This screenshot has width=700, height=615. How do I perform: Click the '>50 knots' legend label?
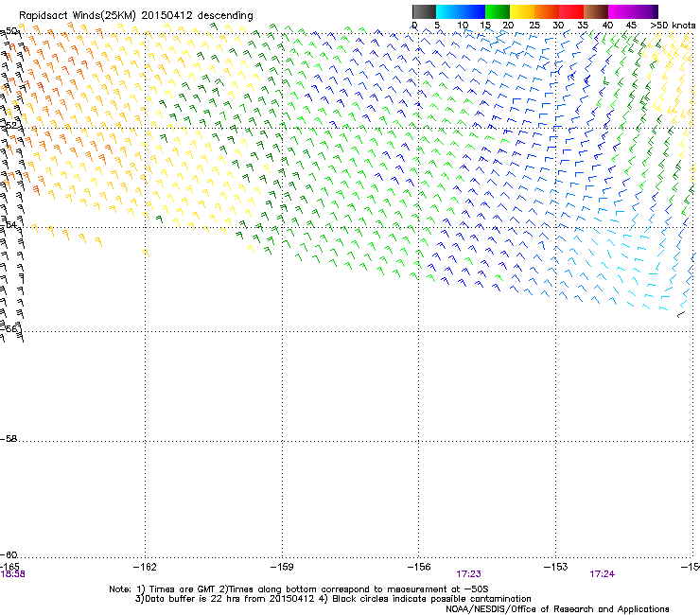[x=674, y=26]
